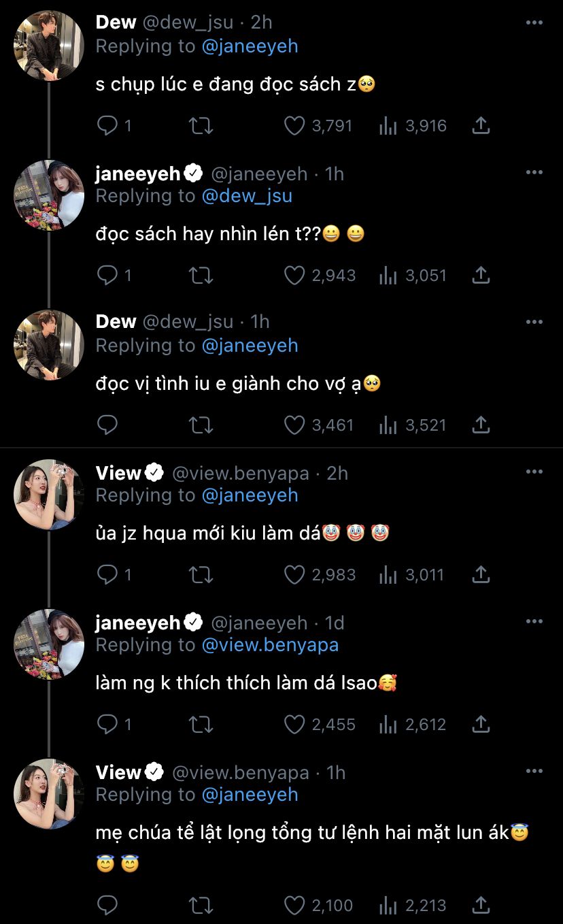
Task: Toggle like on janeeyeh's tweet with 2,455 likes
Action: point(294,725)
